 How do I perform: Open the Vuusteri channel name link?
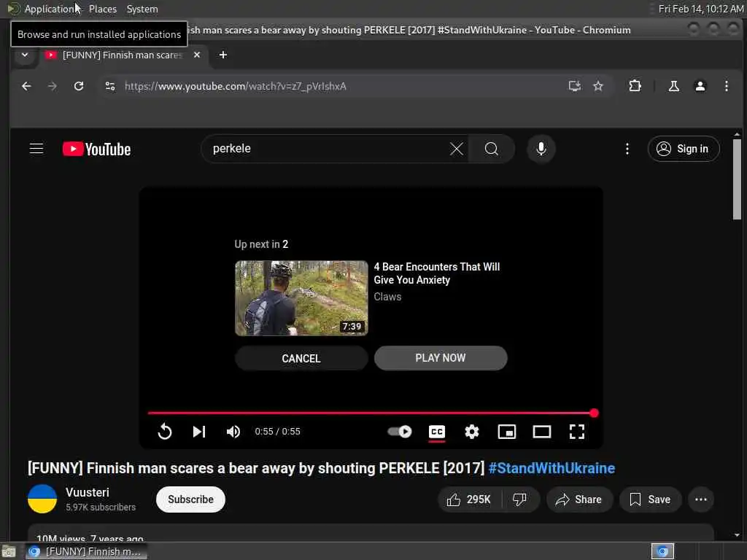point(88,492)
